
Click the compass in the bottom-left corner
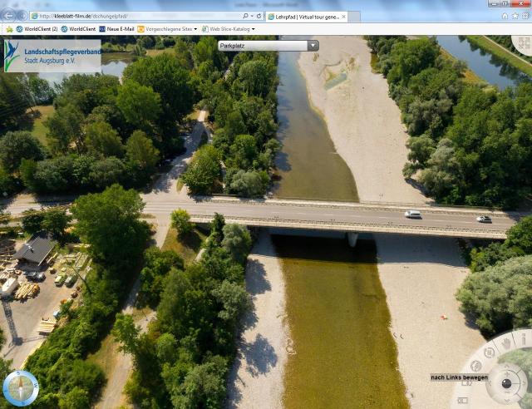20,388
